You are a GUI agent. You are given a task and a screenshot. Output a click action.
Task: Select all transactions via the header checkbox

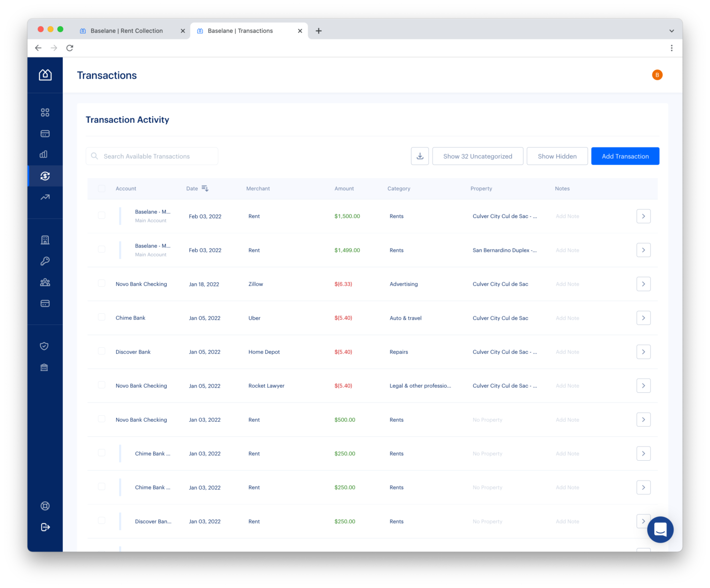(x=101, y=188)
